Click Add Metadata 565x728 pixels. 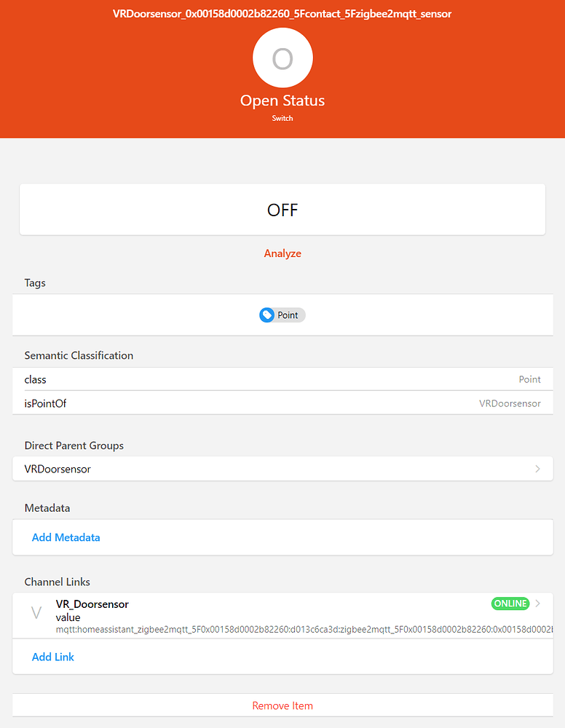(66, 537)
